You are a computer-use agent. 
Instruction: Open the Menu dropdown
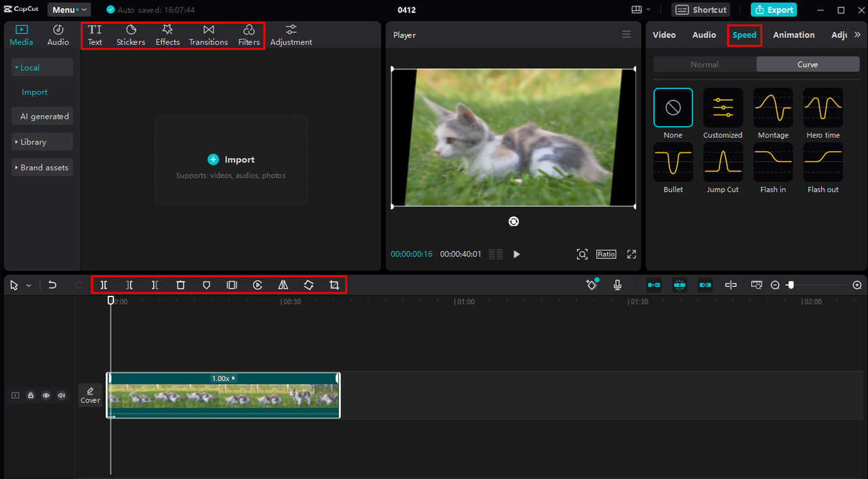point(69,9)
